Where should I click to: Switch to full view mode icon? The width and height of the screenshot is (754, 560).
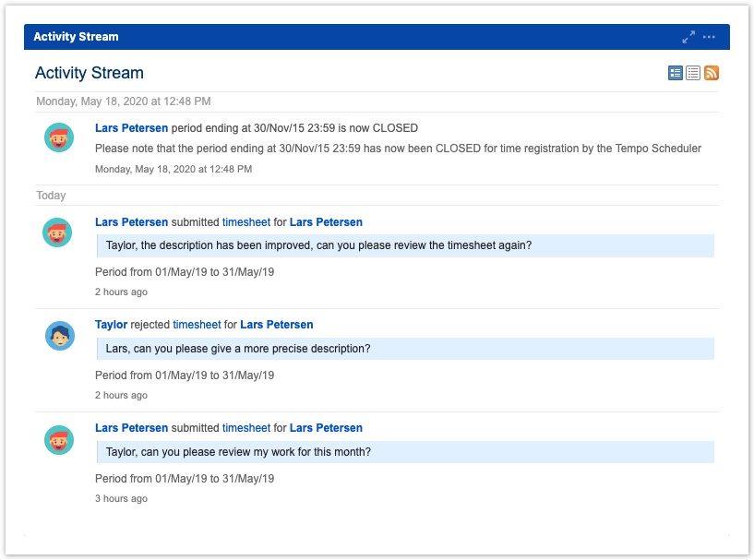(x=676, y=73)
